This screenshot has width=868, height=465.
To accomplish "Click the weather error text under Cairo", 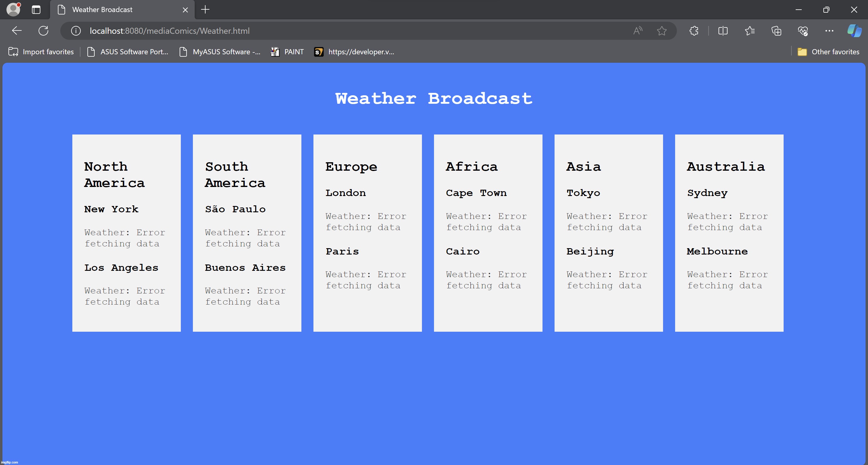I will (x=486, y=280).
